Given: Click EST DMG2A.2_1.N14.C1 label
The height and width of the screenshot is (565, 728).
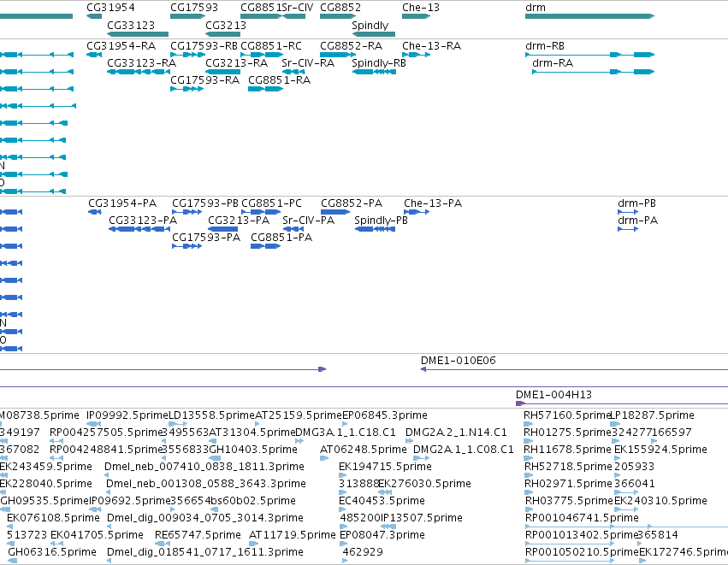Looking at the screenshot, I should coord(456,433).
